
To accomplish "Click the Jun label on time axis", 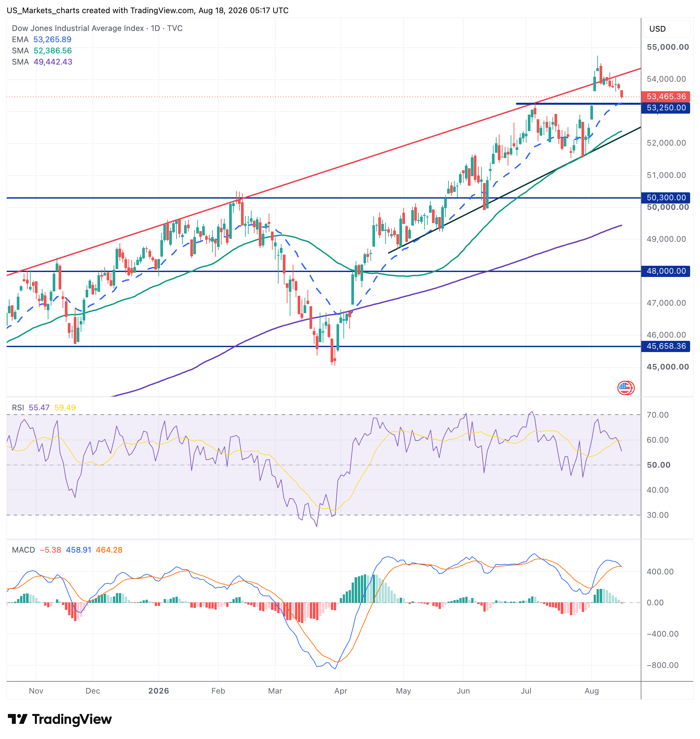I will 463,691.
